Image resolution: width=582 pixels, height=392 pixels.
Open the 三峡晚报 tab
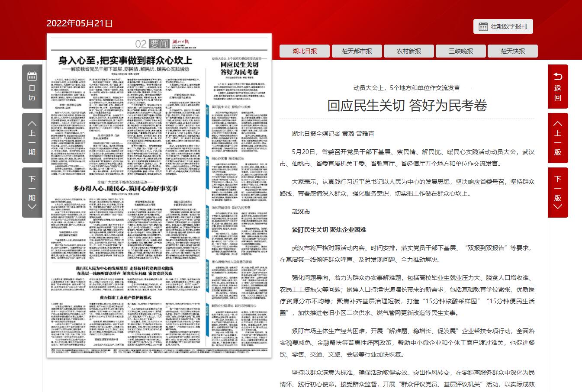(x=461, y=51)
